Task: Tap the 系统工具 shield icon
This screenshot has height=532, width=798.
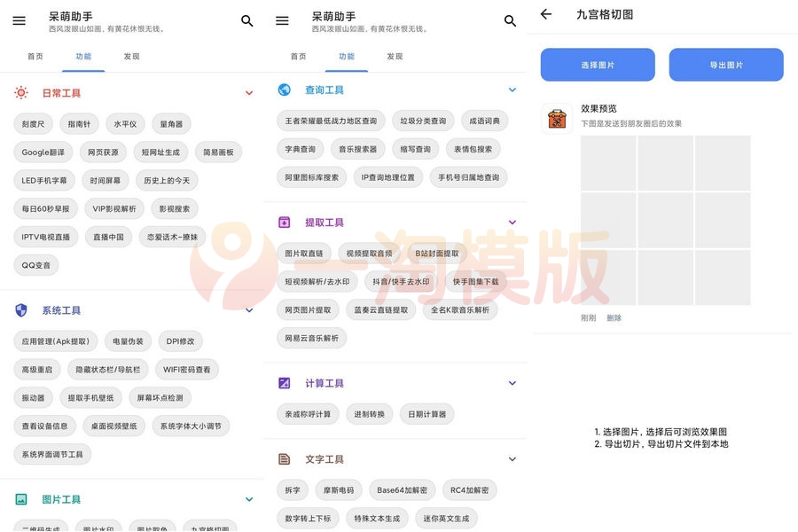Action: pos(21,310)
